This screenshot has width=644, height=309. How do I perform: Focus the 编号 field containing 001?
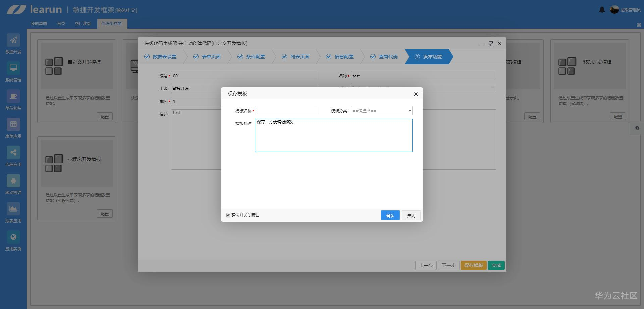tap(244, 76)
